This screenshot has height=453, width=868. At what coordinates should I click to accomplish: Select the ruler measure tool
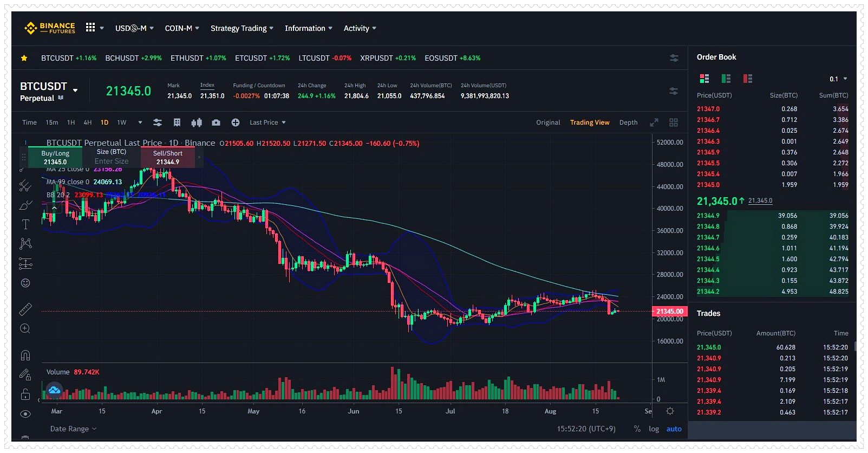(25, 309)
